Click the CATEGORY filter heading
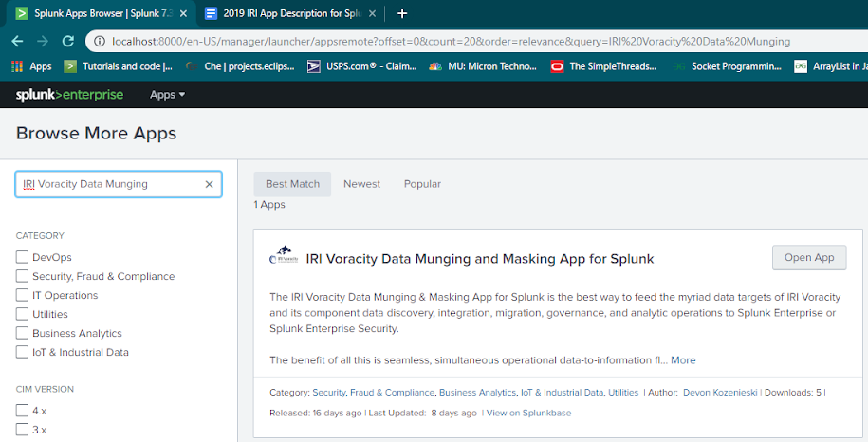The width and height of the screenshot is (868, 442). [40, 235]
